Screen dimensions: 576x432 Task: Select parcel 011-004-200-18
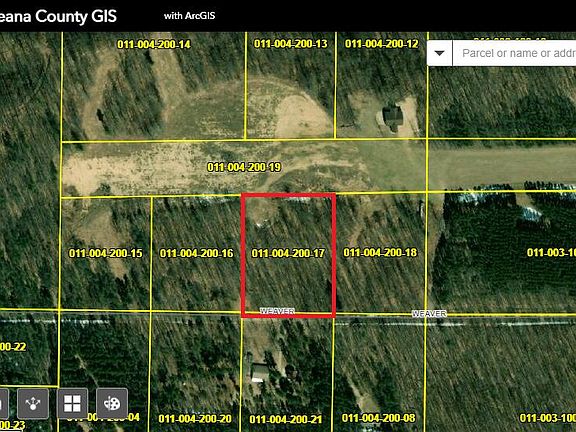tap(380, 253)
